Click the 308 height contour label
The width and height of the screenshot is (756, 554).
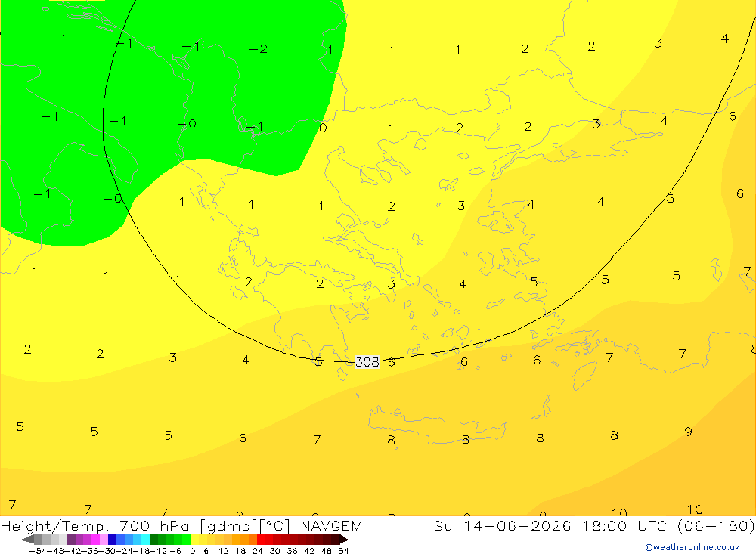[x=367, y=361]
